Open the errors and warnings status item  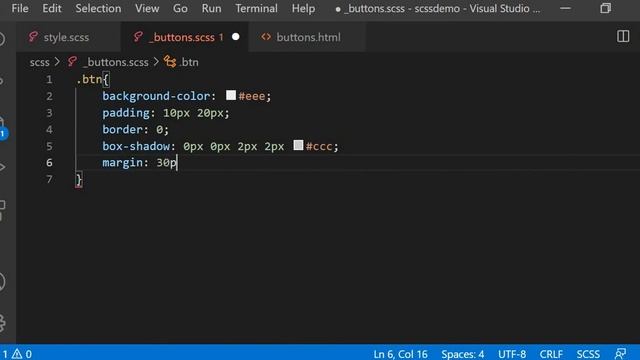(x=17, y=354)
